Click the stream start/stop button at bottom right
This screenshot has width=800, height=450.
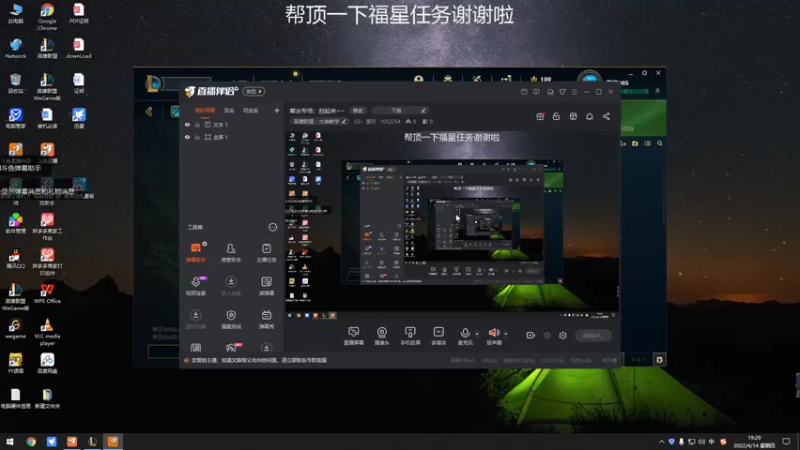pyautogui.click(x=593, y=335)
